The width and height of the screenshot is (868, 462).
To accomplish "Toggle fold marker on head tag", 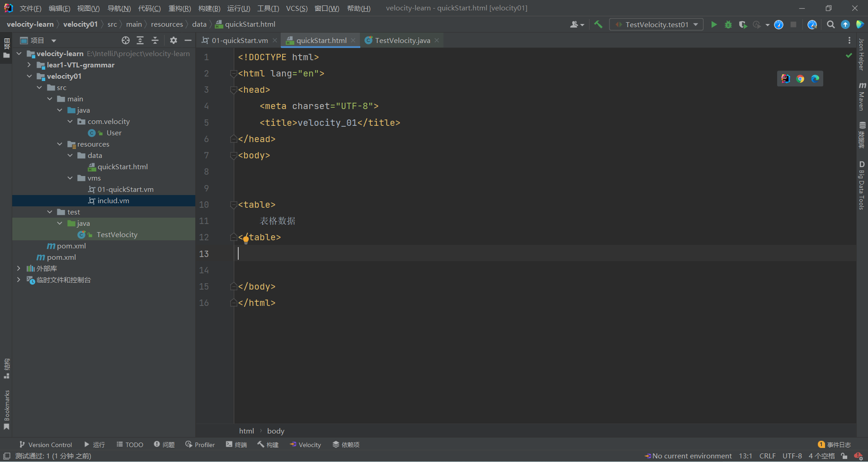I will coord(233,90).
